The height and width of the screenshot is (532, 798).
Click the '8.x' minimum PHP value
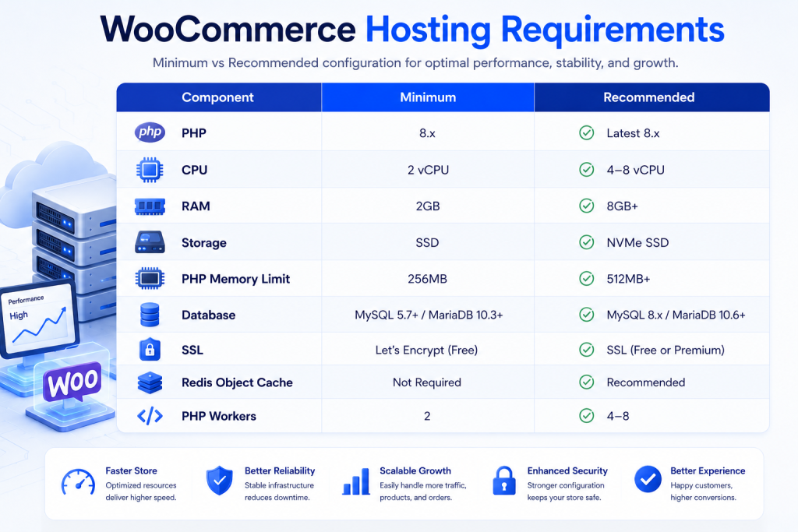point(428,133)
